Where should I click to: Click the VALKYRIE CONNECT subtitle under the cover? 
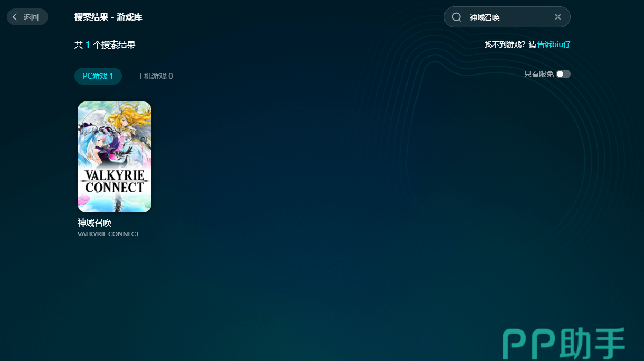pyautogui.click(x=108, y=234)
